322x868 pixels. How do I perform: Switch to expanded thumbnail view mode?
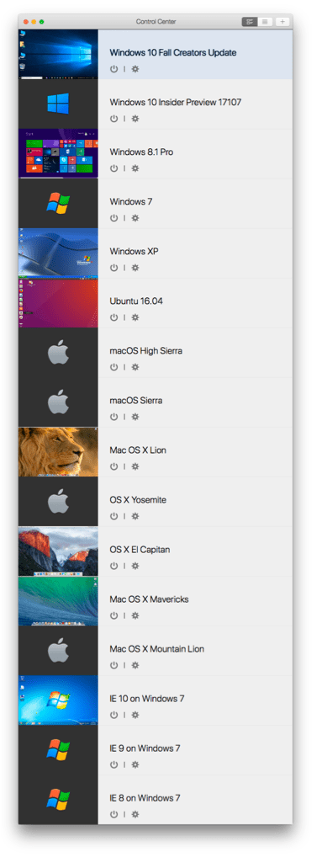[250, 22]
